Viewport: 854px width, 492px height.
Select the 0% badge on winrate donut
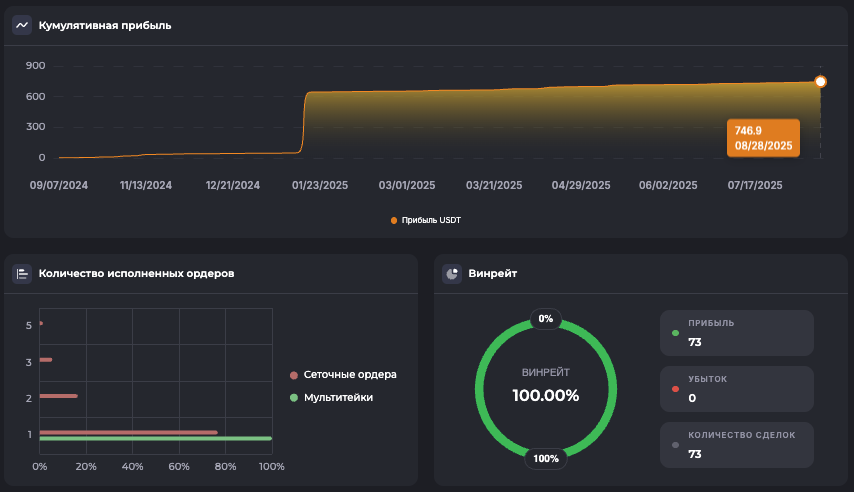tap(545, 319)
